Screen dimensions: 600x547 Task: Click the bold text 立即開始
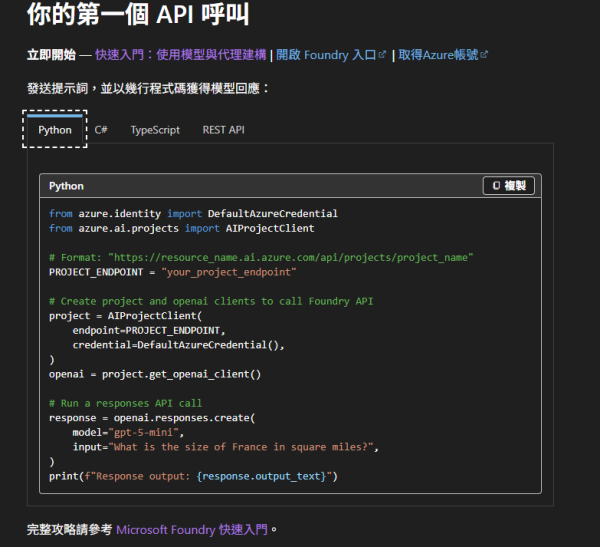pyautogui.click(x=51, y=55)
